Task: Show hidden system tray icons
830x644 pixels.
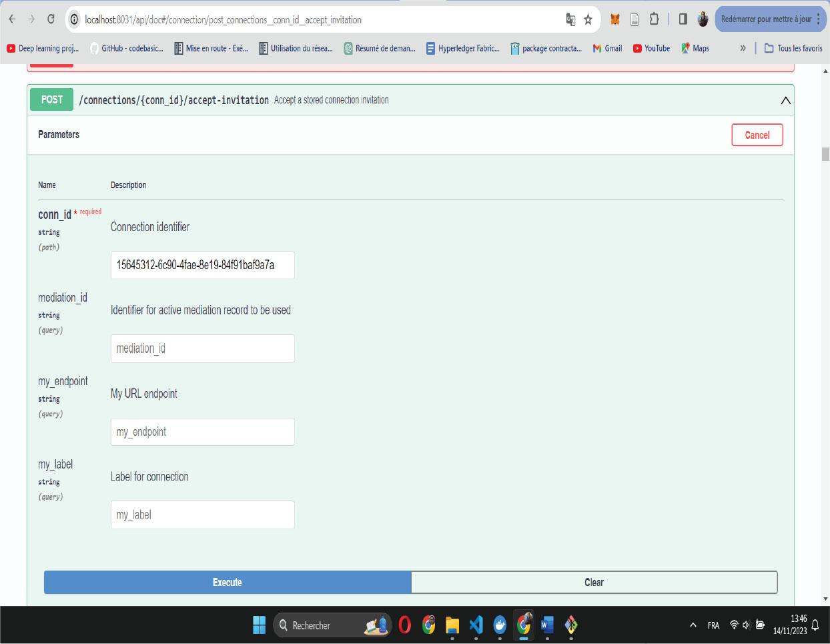Action: pos(693,625)
